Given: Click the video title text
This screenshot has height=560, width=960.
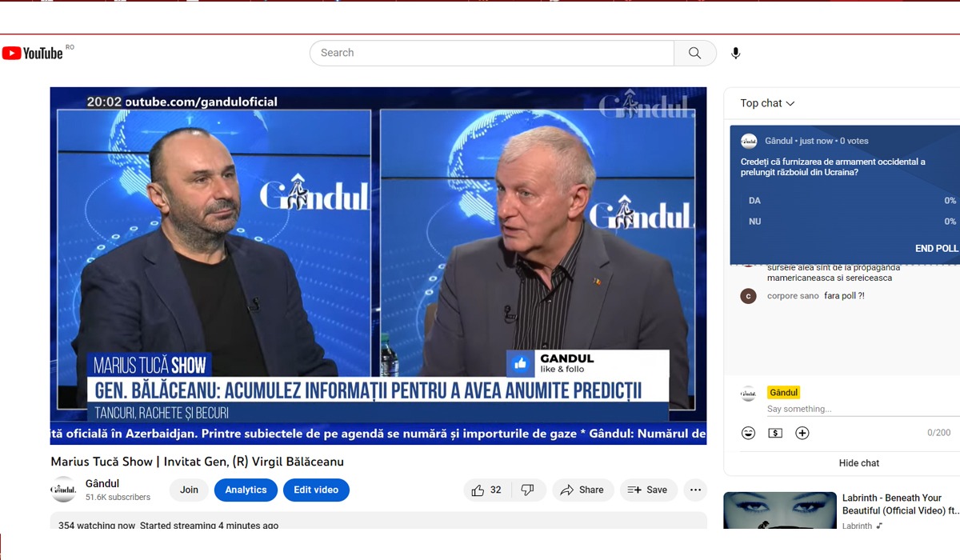Looking at the screenshot, I should (x=198, y=462).
